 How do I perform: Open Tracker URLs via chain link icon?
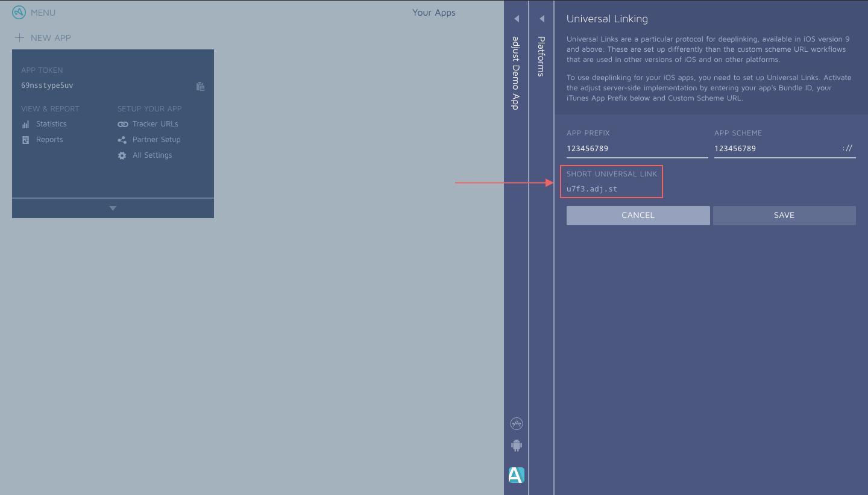123,123
